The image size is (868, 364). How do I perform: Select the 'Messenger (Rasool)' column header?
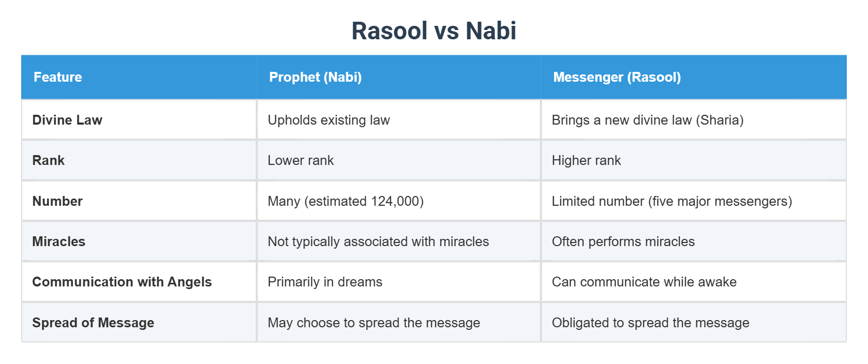(x=693, y=77)
